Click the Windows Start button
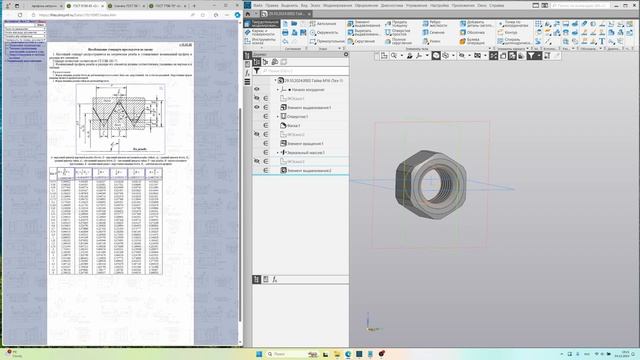Viewport: 640px width, 360px height. point(259,354)
